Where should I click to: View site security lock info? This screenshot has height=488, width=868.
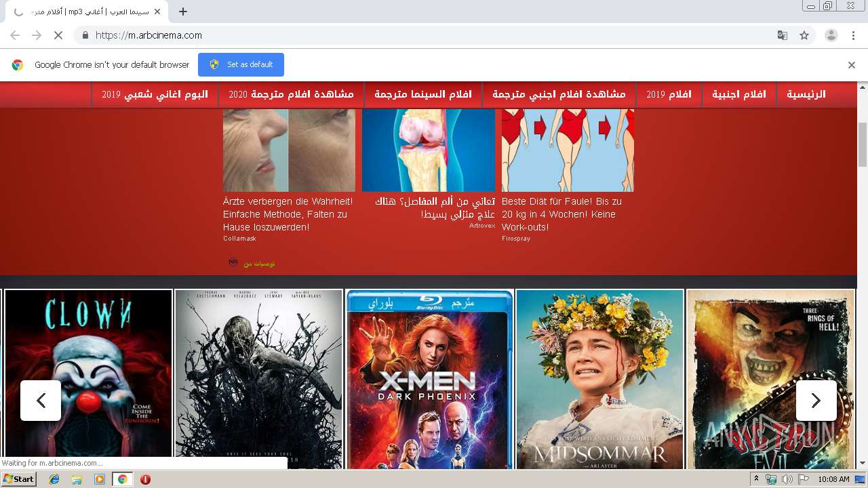pyautogui.click(x=85, y=35)
